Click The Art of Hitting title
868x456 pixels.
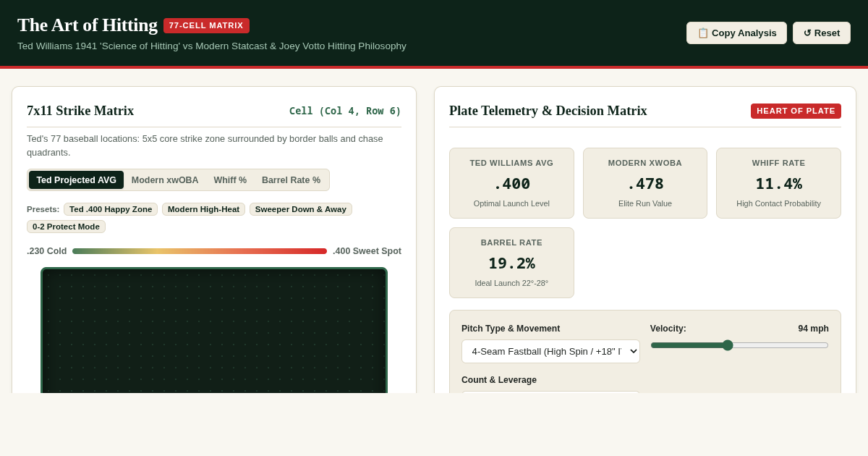(x=88, y=25)
